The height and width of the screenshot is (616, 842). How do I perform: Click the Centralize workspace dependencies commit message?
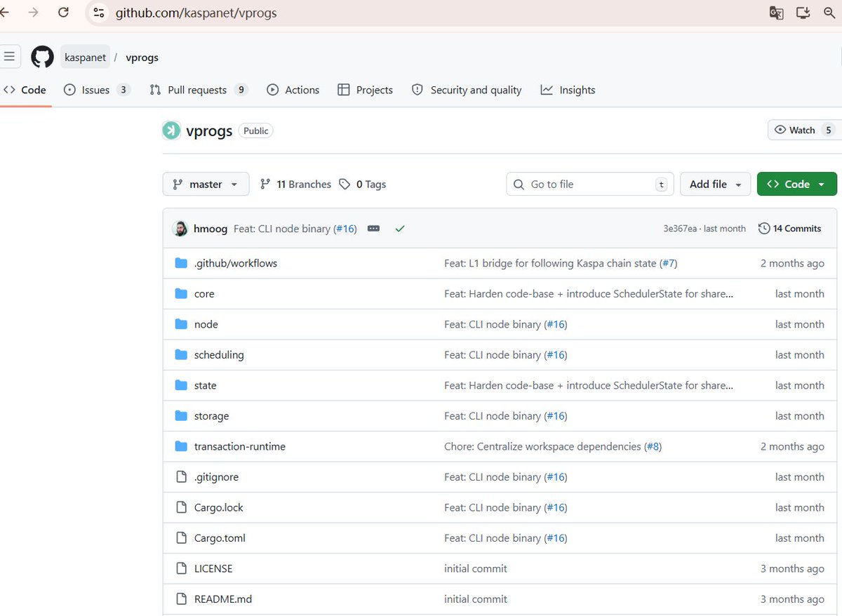tap(542, 446)
